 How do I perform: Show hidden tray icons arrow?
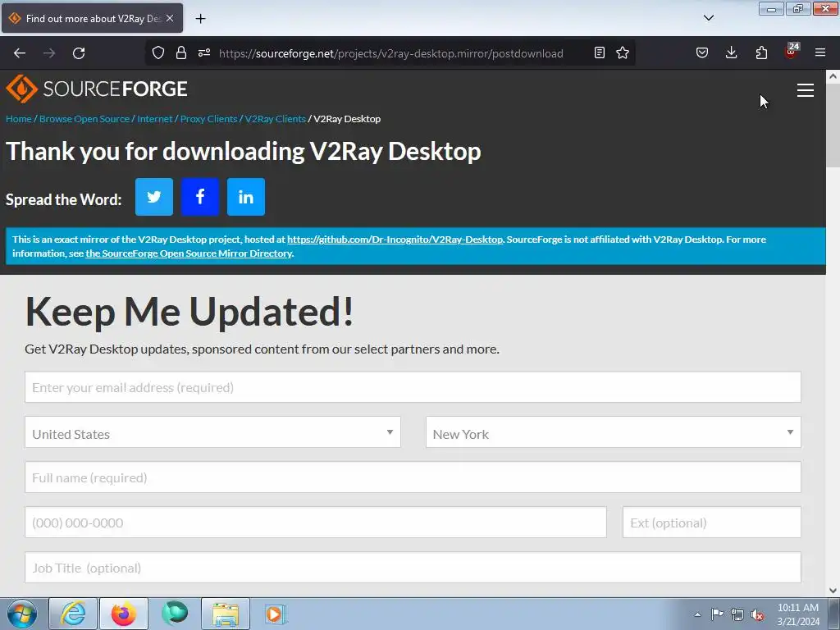coord(697,614)
